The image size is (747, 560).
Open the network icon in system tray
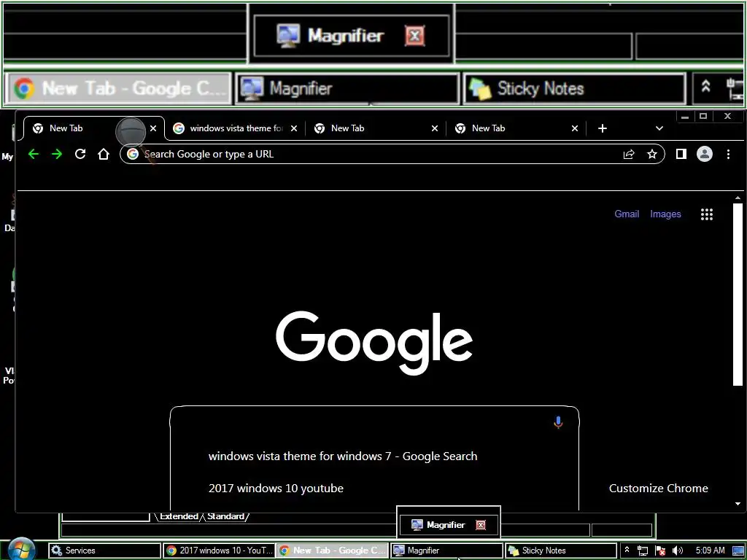point(643,551)
